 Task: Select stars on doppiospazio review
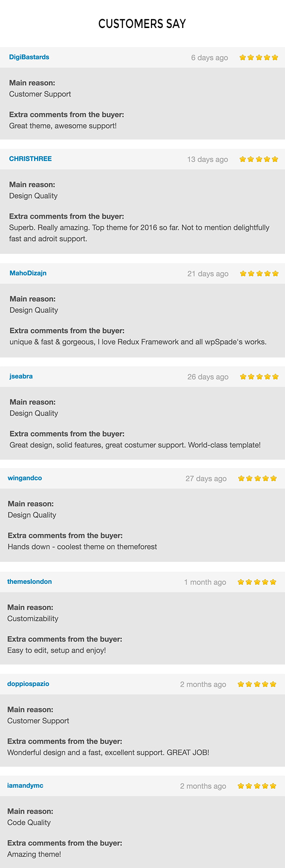tap(257, 684)
